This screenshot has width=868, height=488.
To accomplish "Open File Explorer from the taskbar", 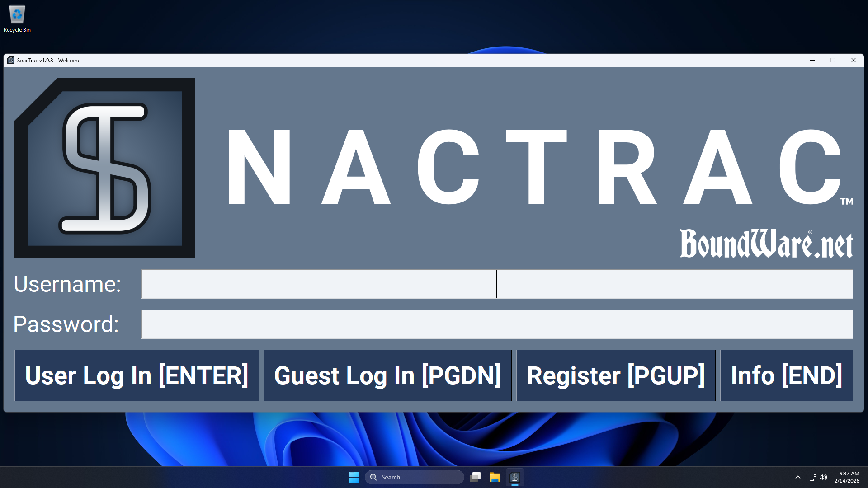I will point(495,477).
